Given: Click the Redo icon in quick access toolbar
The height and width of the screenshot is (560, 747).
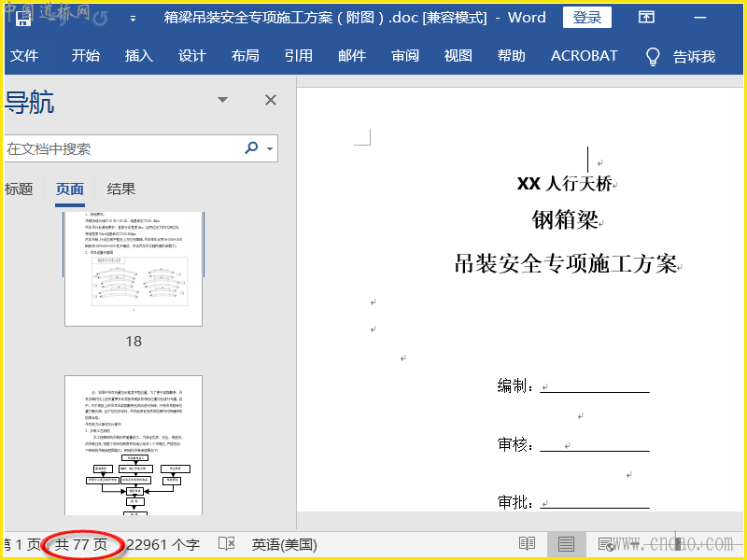Looking at the screenshot, I should 100,19.
